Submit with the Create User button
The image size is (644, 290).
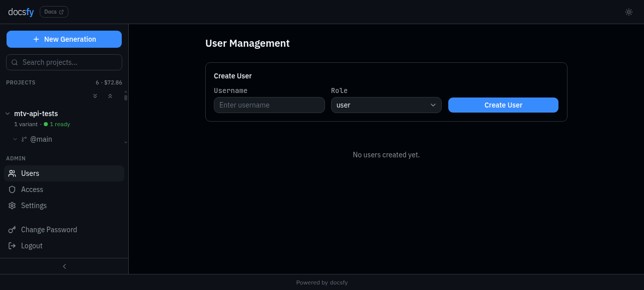503,105
